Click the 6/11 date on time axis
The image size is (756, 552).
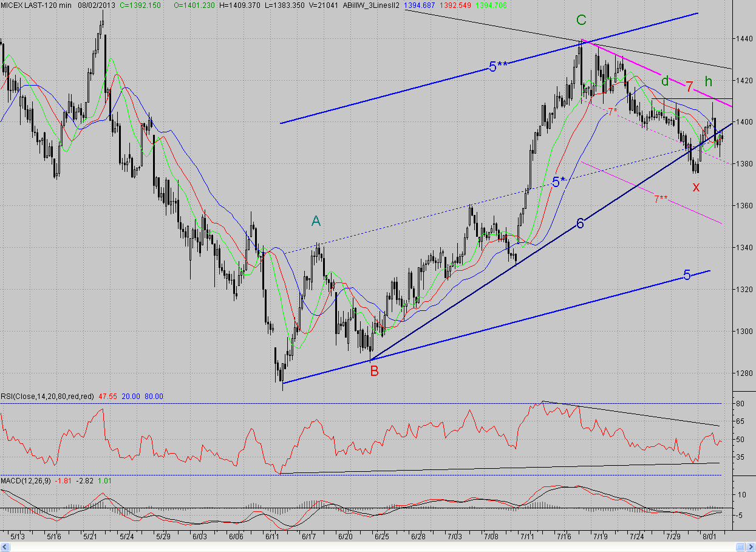coord(273,537)
